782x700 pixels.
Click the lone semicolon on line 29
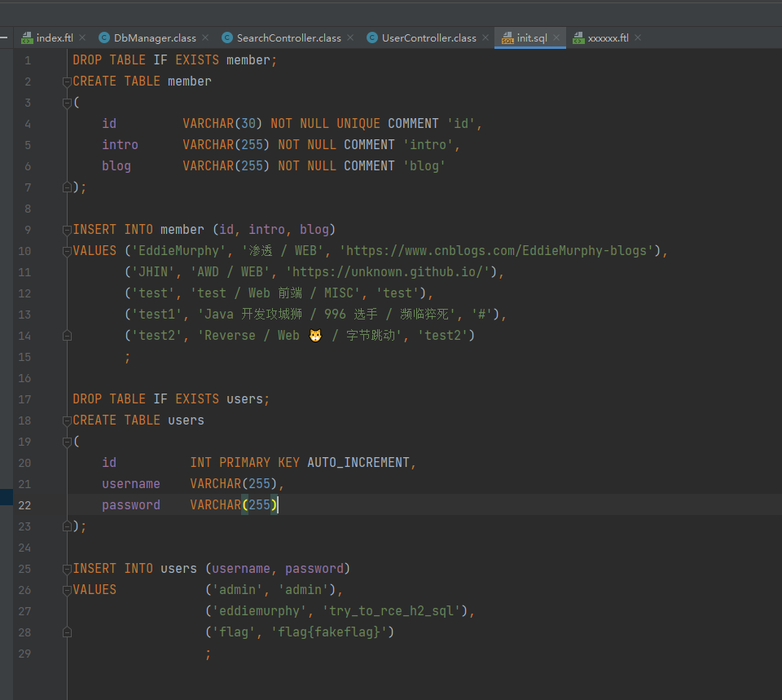[x=208, y=654]
